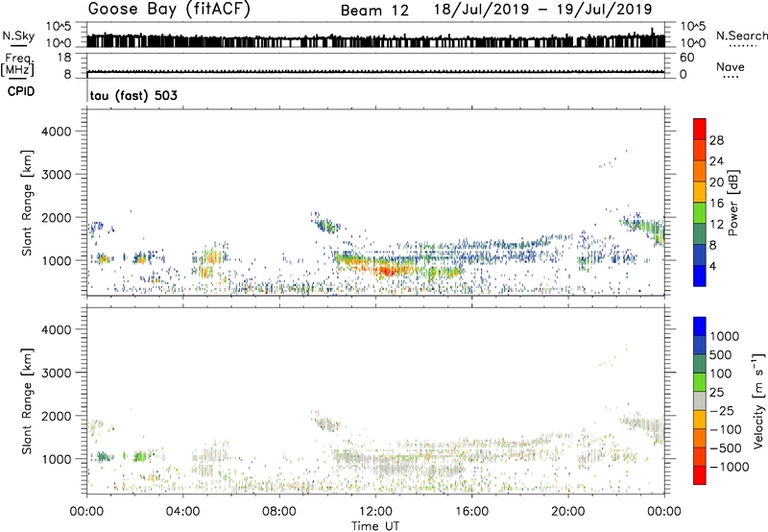Click the grey −25 to 25 Velocity color segment

coord(700,400)
